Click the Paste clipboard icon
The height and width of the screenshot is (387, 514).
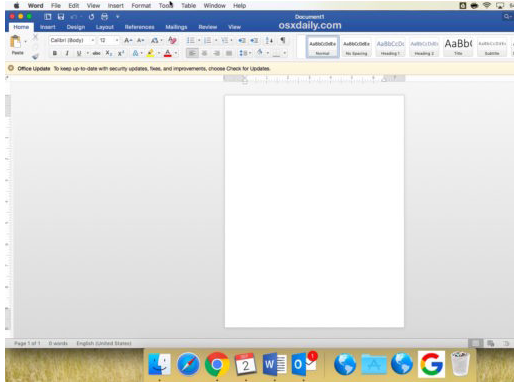pos(15,42)
